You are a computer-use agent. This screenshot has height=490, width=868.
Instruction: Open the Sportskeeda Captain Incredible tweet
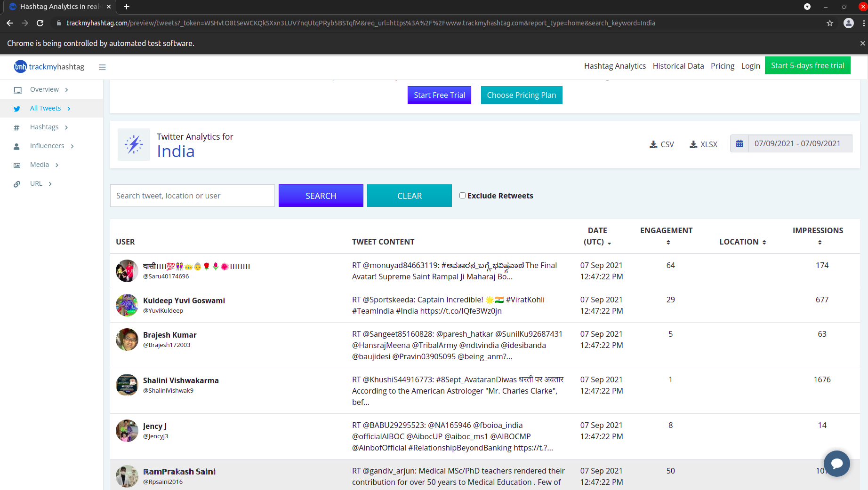pyautogui.click(x=448, y=305)
